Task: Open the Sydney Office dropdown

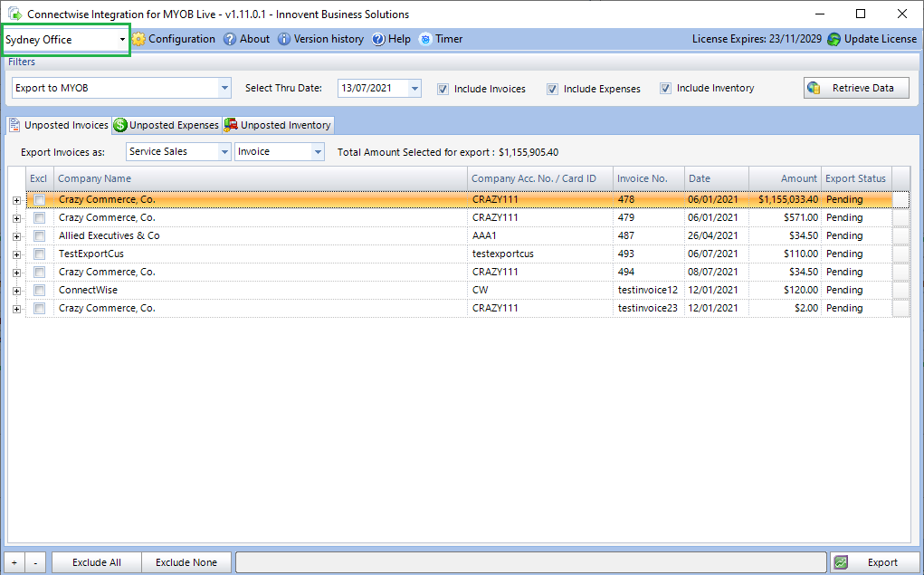Action: click(122, 40)
